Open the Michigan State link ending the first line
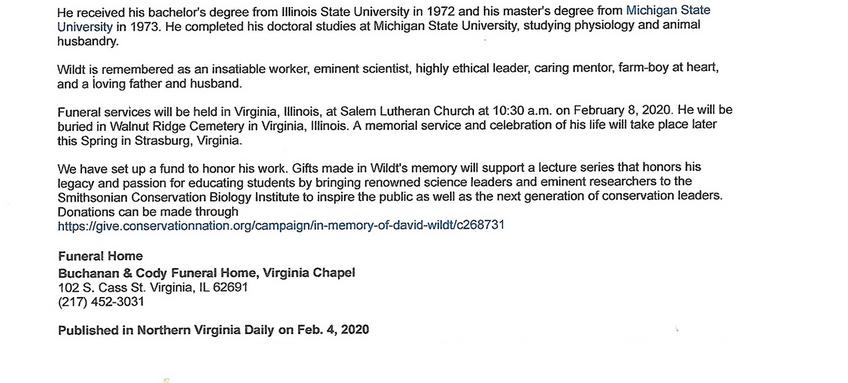This screenshot has height=383, width=848. click(668, 10)
